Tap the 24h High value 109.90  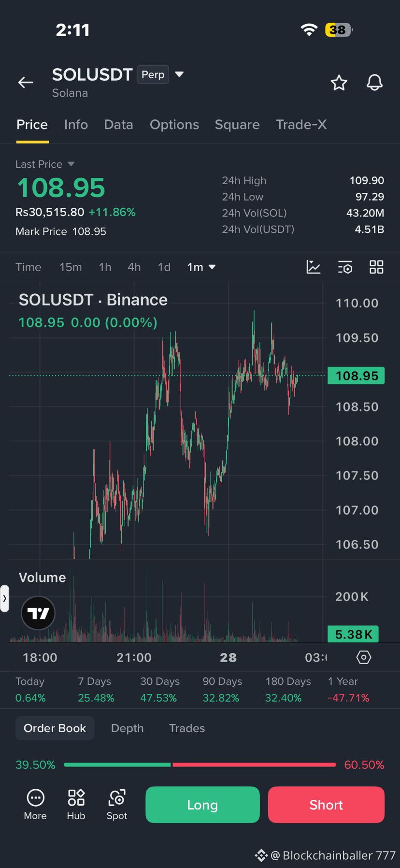click(x=367, y=180)
